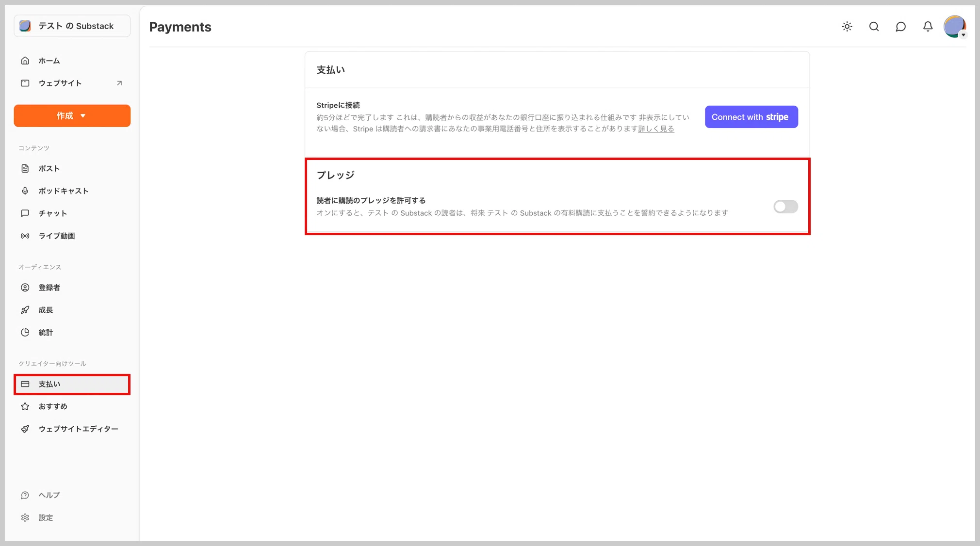Image resolution: width=980 pixels, height=546 pixels.
Task: Click the home icon next to ホーム
Action: point(25,61)
